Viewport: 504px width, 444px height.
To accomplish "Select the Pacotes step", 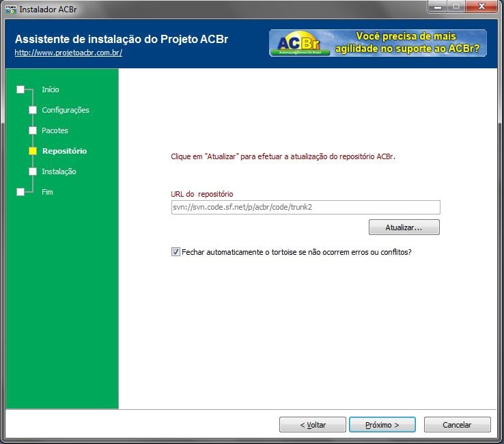I will pyautogui.click(x=55, y=130).
